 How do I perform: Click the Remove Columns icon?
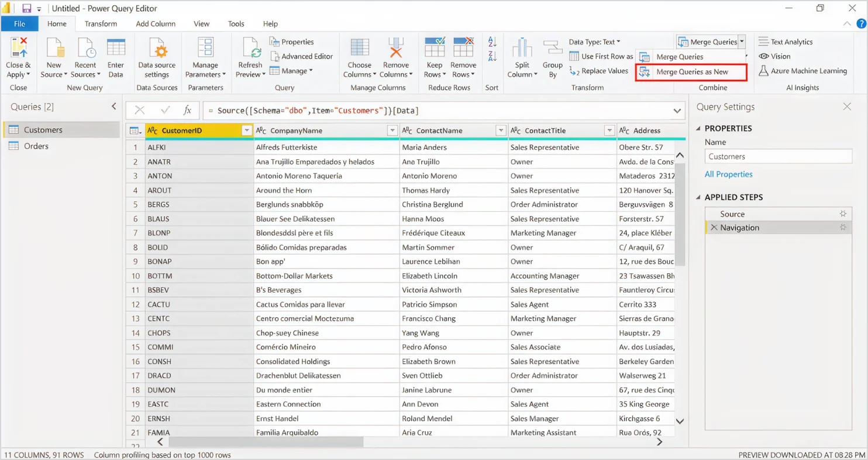[396, 48]
